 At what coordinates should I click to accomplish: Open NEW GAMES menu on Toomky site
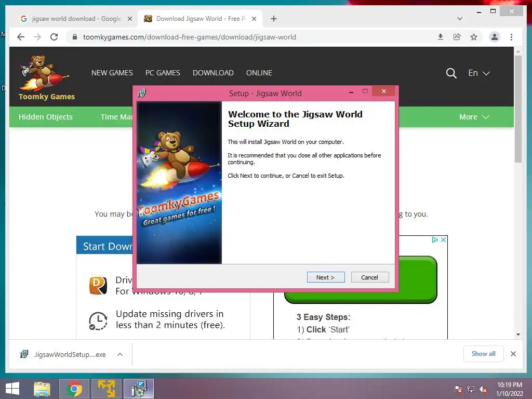[x=112, y=73]
